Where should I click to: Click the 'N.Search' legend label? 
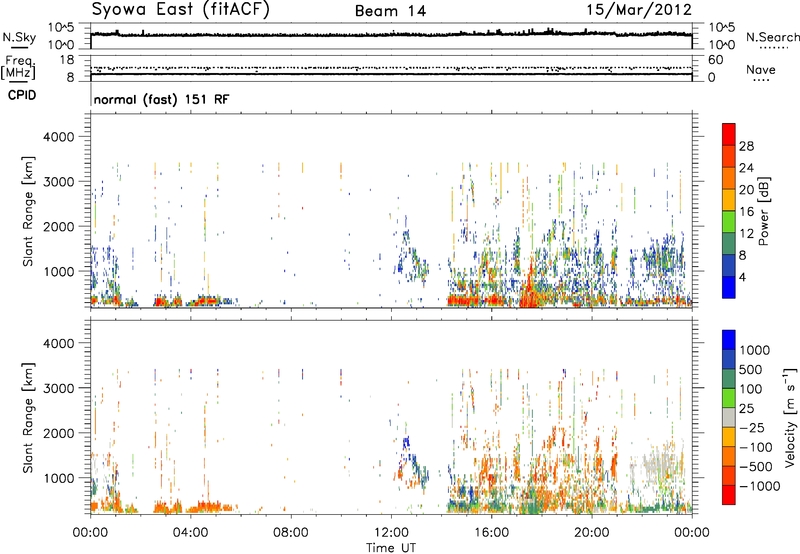pos(772,37)
